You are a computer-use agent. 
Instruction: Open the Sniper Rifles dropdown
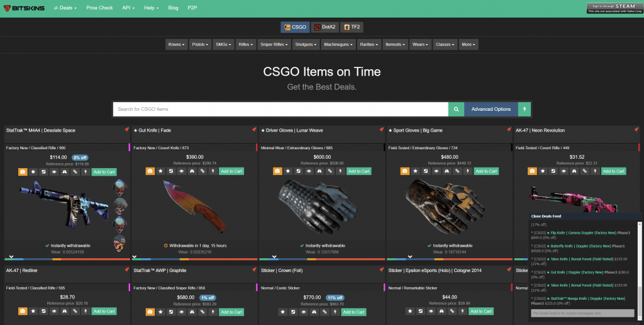click(274, 45)
